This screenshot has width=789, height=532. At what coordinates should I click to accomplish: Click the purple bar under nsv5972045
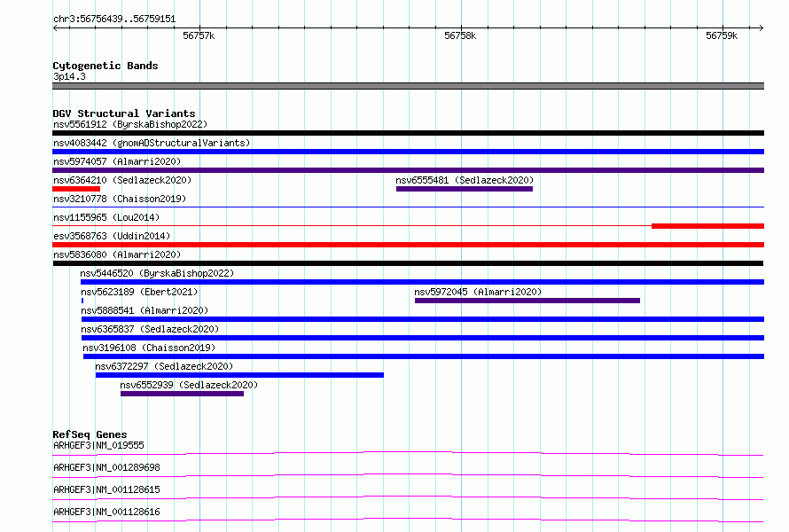(527, 301)
